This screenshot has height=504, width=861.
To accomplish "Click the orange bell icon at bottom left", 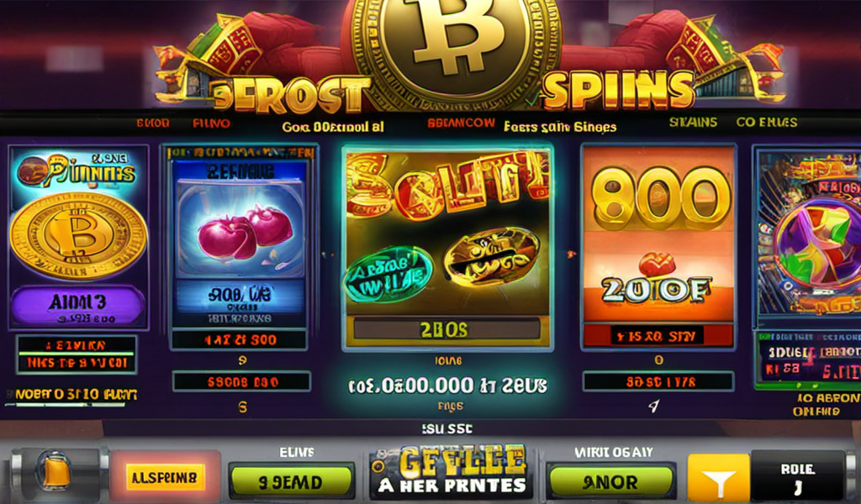I will (x=56, y=471).
